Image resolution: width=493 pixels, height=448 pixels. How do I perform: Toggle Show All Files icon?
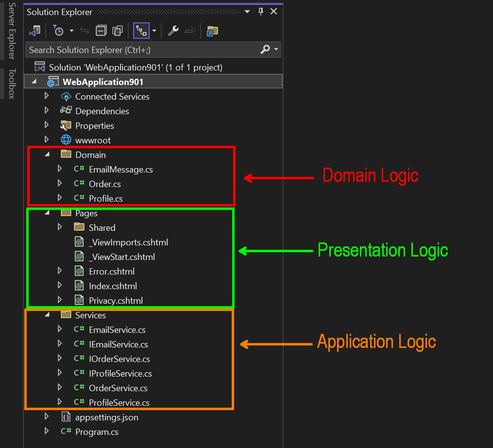[118, 31]
